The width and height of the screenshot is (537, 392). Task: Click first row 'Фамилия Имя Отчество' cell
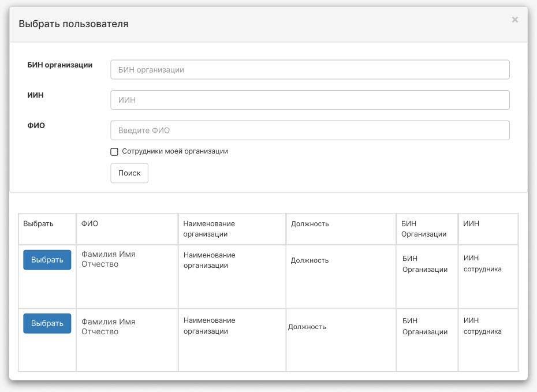(127, 277)
